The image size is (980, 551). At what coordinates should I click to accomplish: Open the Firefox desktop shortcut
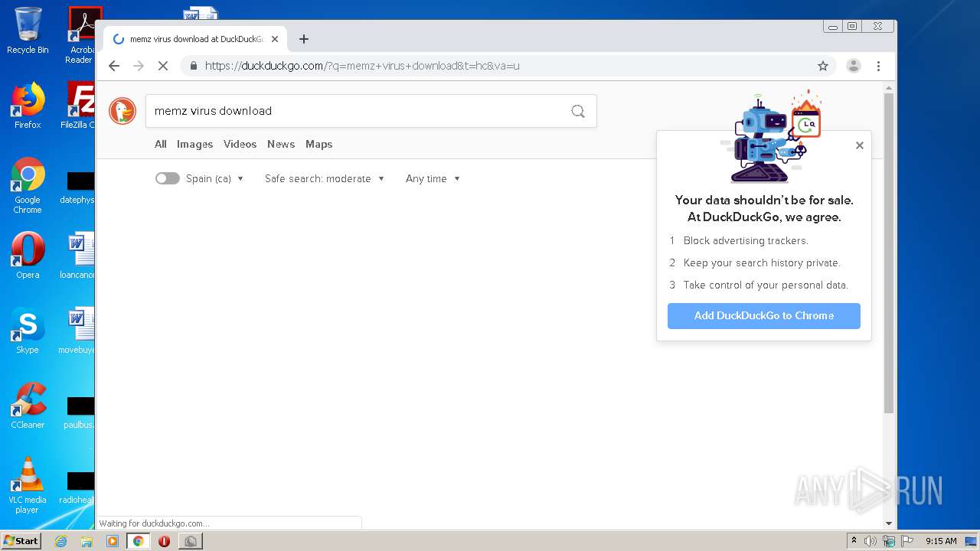click(x=28, y=106)
